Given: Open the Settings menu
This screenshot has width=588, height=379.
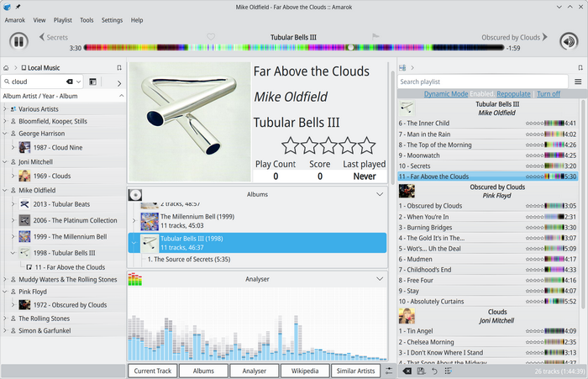Looking at the screenshot, I should [x=112, y=20].
